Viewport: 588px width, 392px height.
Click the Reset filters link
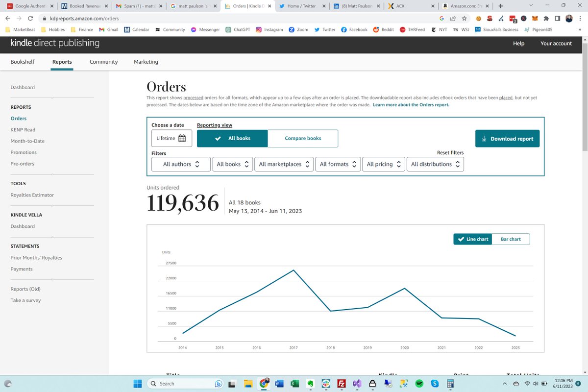click(x=450, y=152)
